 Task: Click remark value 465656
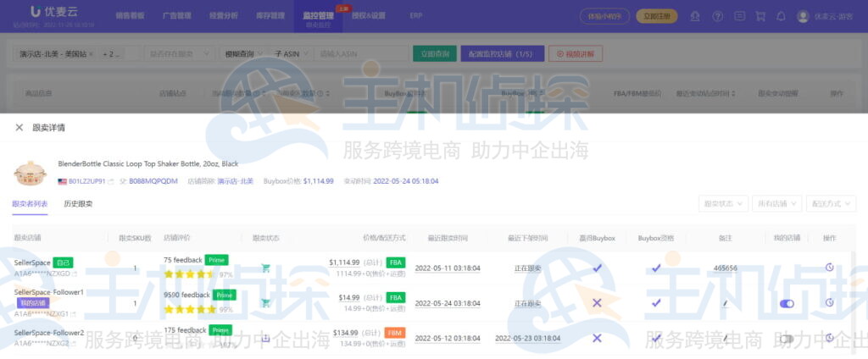pyautogui.click(x=726, y=268)
